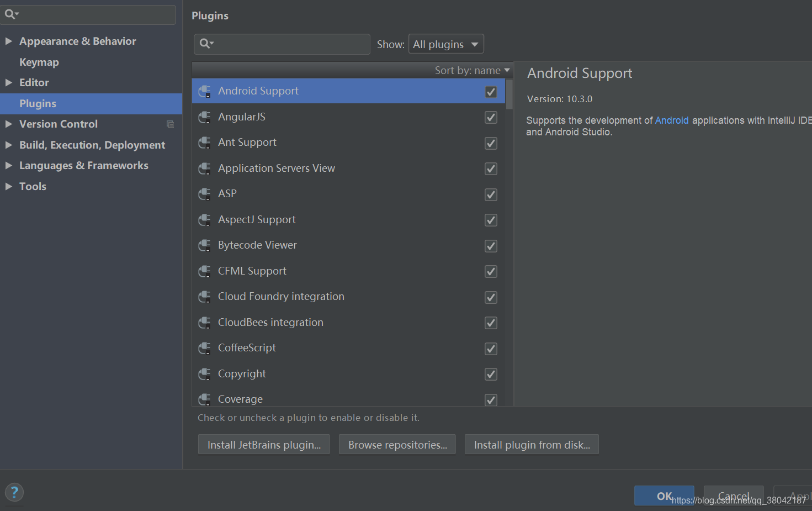Screen dimensions: 812x511
Task: Uncheck Application Servers View checkbox
Action: pos(491,168)
